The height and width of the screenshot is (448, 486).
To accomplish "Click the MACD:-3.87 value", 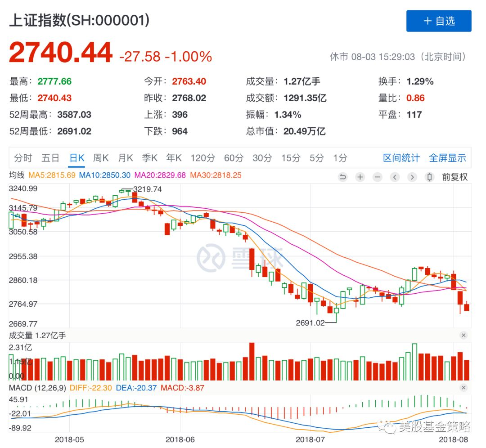I will click(183, 388).
